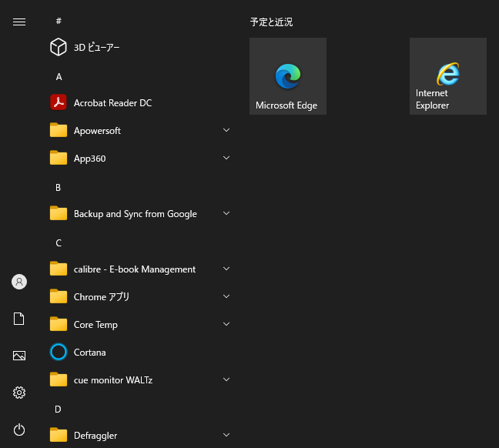Expand the Chrome アプリ chevron

[226, 296]
